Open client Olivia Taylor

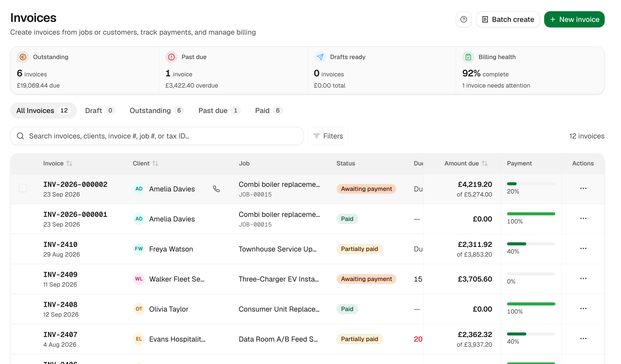tap(168, 309)
